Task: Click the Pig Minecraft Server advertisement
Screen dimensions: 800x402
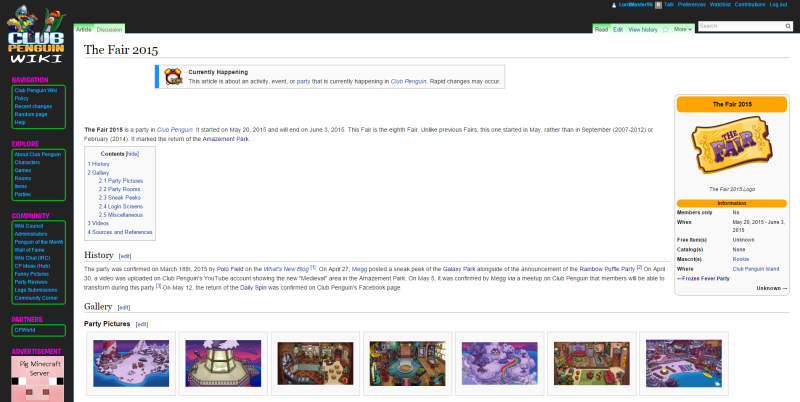Action: tap(38, 379)
